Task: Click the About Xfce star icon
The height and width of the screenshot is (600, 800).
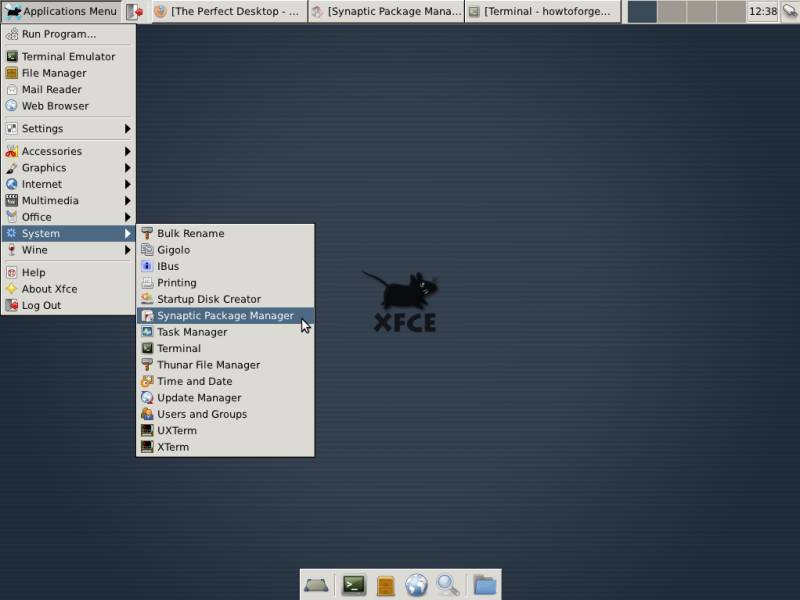Action: click(x=12, y=289)
